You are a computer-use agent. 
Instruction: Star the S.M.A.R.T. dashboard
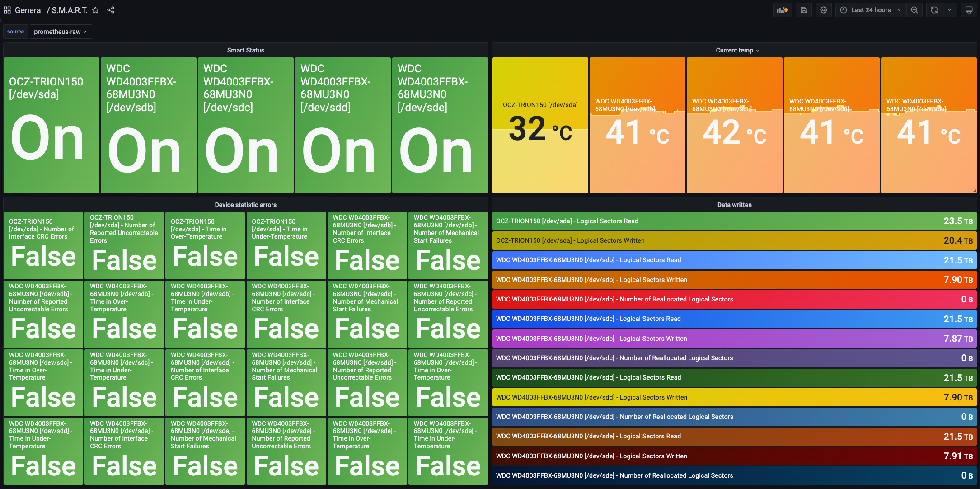pos(95,10)
